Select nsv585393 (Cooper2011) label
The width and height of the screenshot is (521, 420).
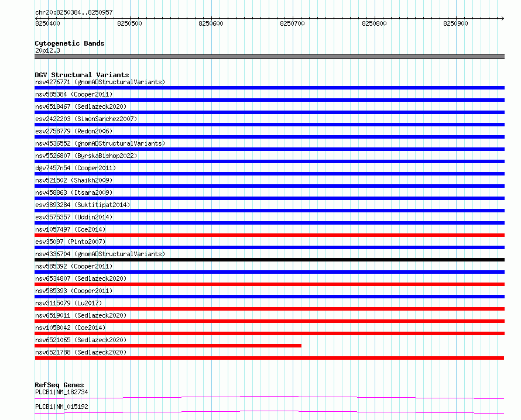pos(74,291)
